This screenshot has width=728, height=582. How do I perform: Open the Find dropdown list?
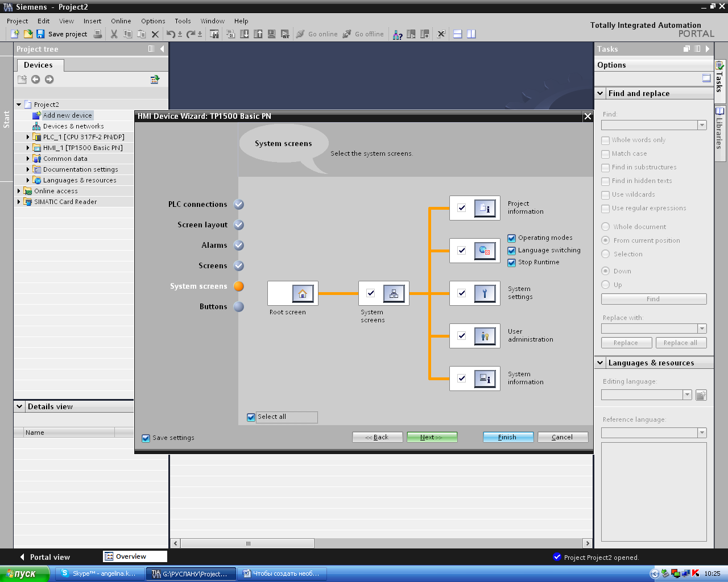coord(702,125)
